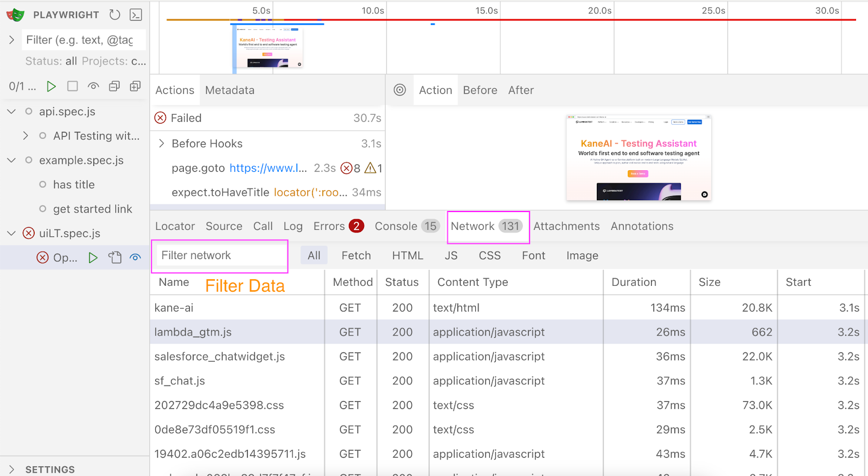Select the sf_chat.js request row

[508, 381]
